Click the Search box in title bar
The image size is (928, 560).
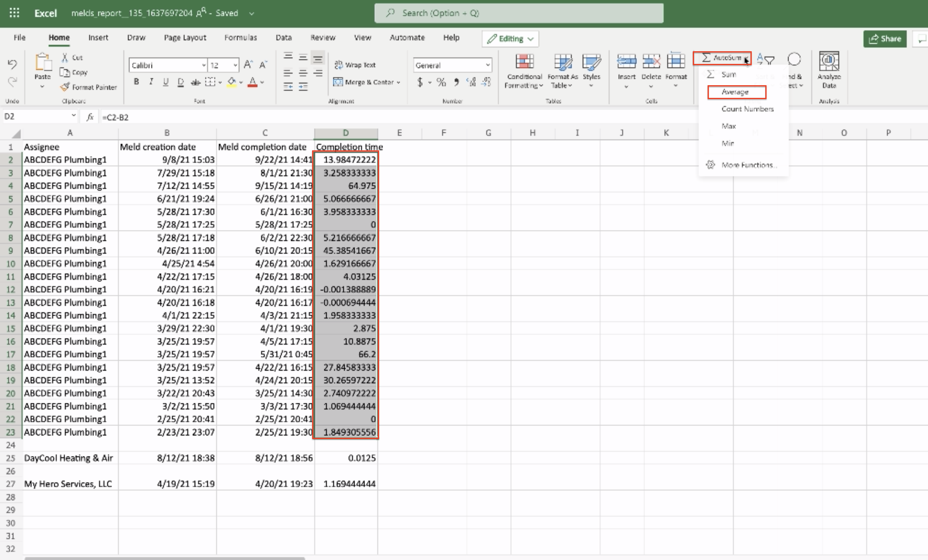pos(519,13)
